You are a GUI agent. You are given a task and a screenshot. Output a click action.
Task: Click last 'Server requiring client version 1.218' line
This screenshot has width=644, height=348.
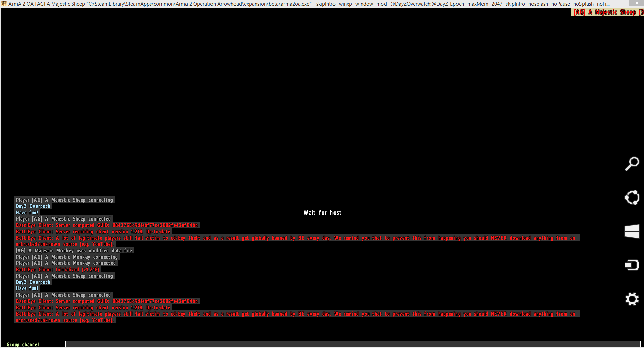click(93, 308)
